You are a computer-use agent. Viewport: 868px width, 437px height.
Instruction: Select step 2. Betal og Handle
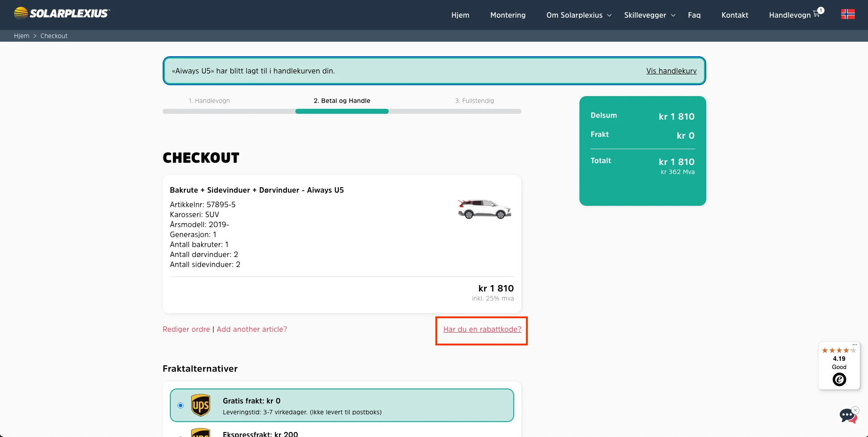pyautogui.click(x=342, y=101)
